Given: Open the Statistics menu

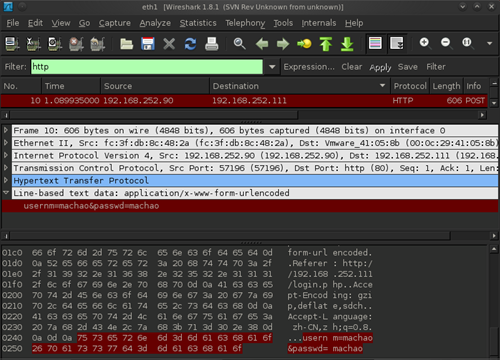Looking at the screenshot, I should pyautogui.click(x=198, y=23).
